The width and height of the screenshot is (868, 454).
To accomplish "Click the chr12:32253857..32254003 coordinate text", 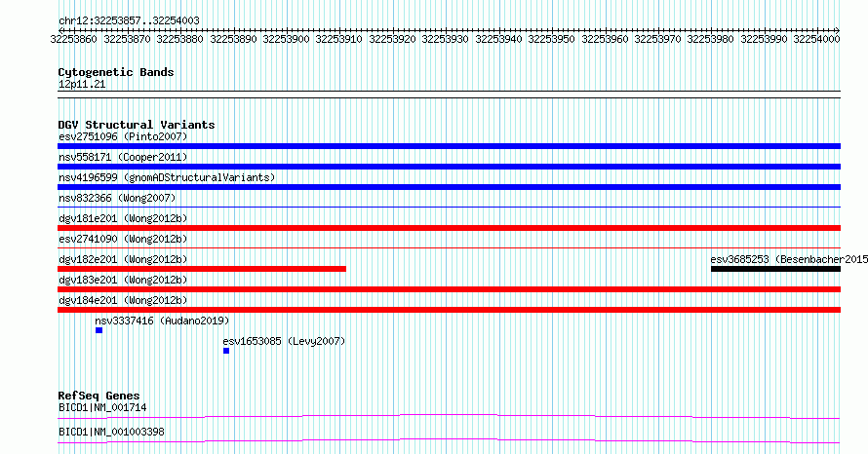I will [x=129, y=21].
